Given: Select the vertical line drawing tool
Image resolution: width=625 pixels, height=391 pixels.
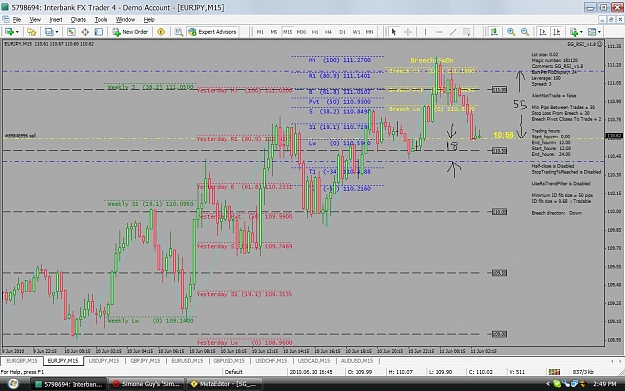Looking at the screenshot, I should pos(425,32).
